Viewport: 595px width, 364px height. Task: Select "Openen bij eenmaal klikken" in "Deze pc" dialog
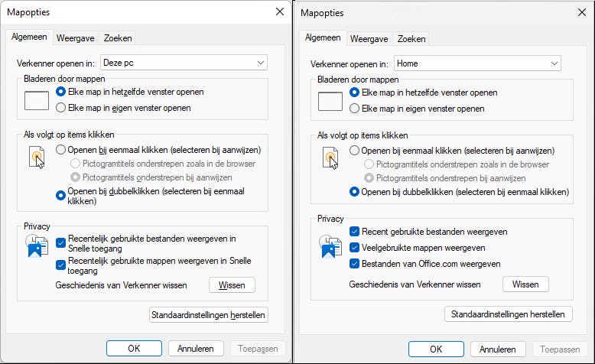click(x=61, y=150)
